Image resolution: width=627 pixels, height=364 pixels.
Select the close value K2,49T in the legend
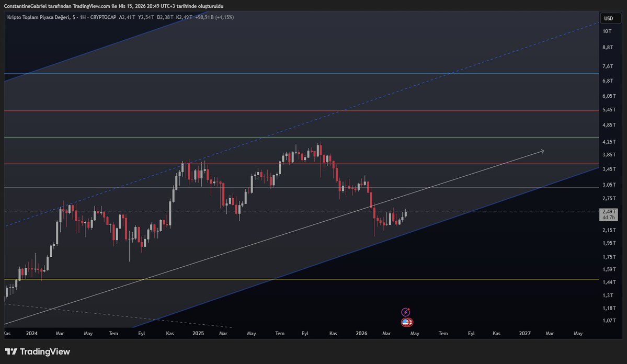pyautogui.click(x=184, y=17)
